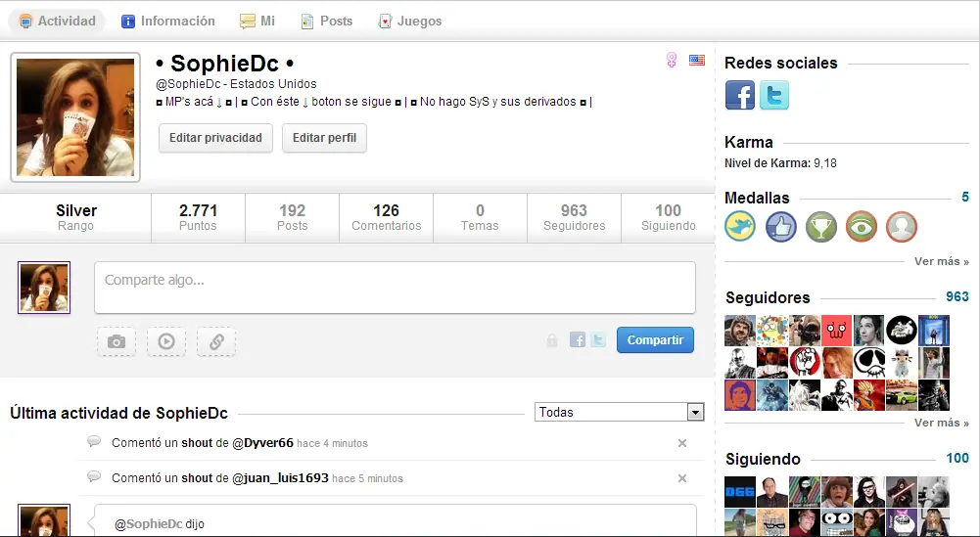980x537 pixels.
Task: Remove the @juan_luis1693 shout activity entry
Action: 682,478
